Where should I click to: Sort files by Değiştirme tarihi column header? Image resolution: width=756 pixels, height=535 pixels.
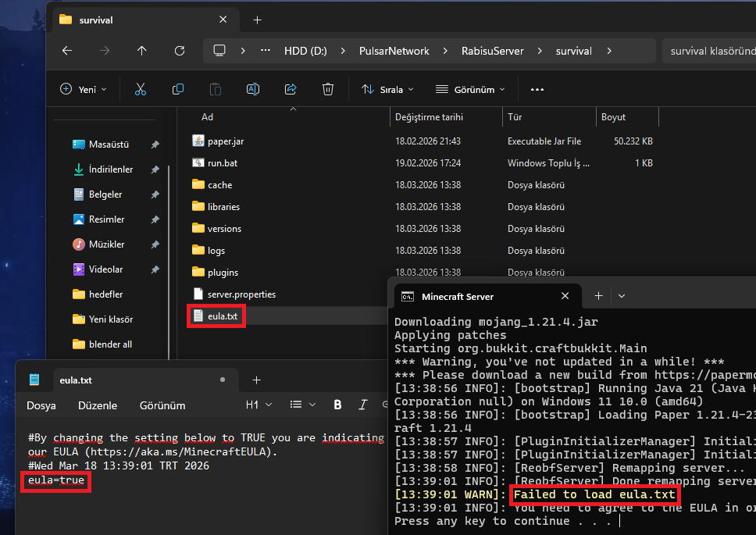(429, 117)
